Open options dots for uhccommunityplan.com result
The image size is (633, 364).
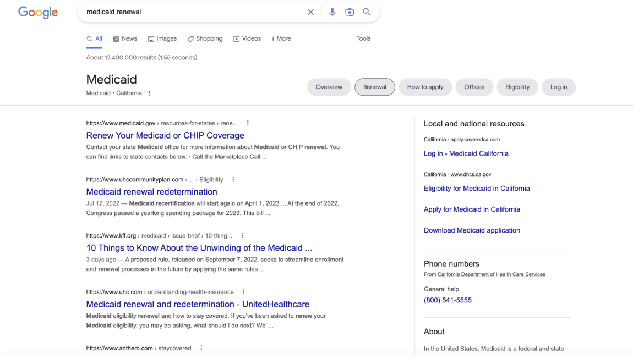[x=233, y=180]
